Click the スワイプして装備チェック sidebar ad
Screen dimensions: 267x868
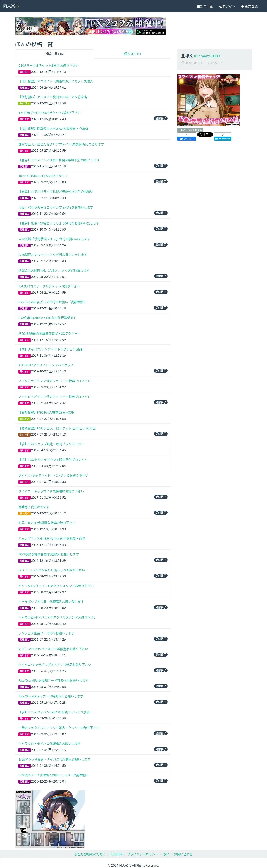(208, 100)
